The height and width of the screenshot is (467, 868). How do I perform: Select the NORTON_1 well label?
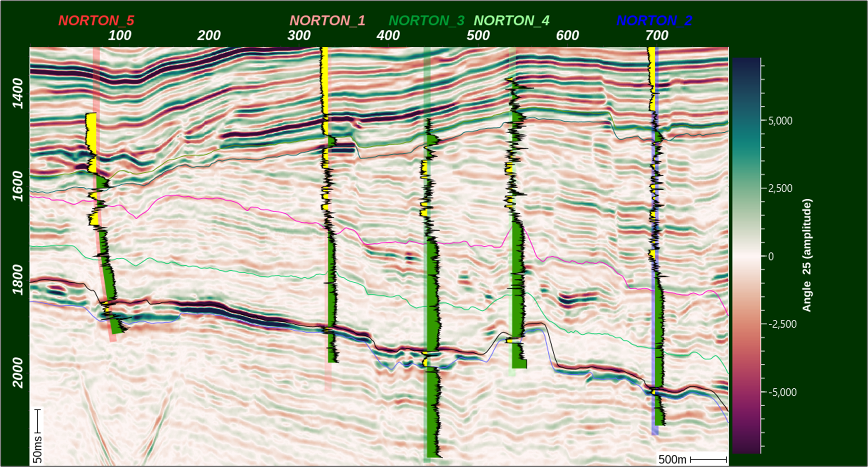coord(327,20)
